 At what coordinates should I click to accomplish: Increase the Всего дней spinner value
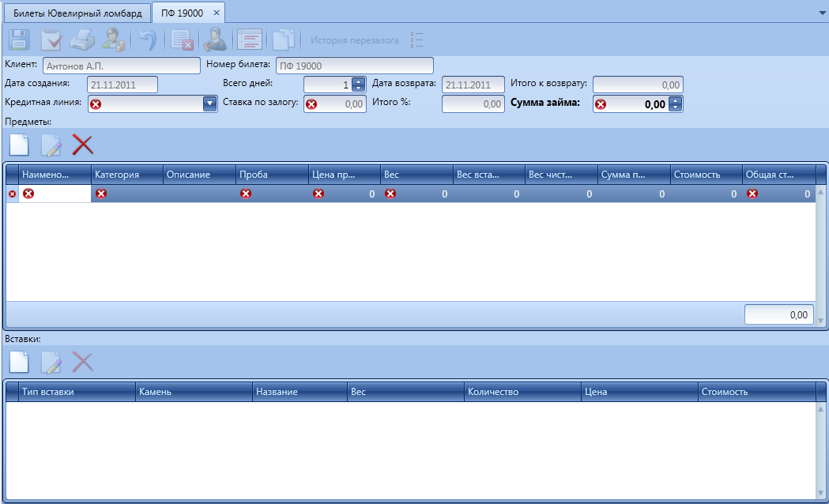(x=359, y=81)
